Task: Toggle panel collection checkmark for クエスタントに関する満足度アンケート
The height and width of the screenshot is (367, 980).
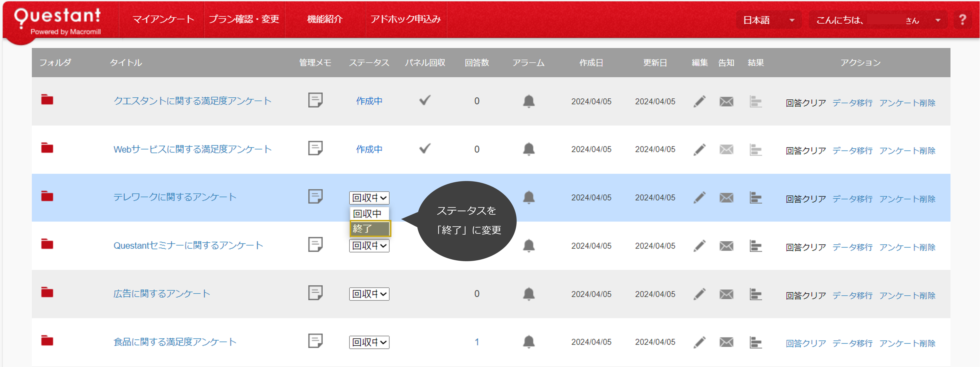Action: (425, 100)
